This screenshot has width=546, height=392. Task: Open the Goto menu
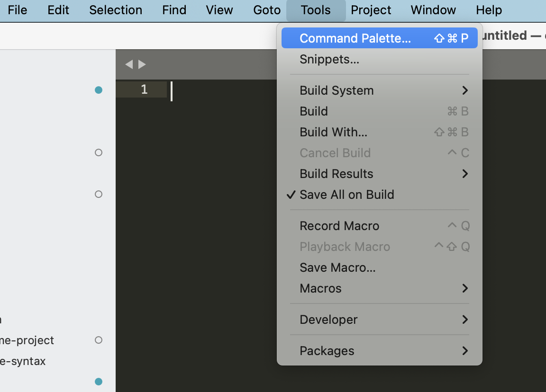coord(267,10)
